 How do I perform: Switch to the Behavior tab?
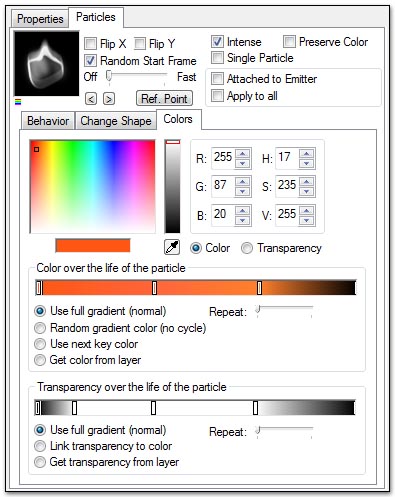[48, 121]
